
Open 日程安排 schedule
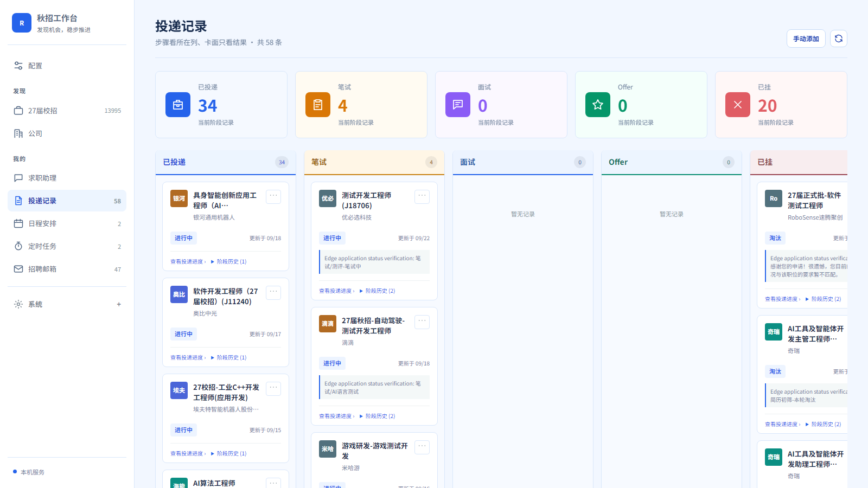coord(67,223)
